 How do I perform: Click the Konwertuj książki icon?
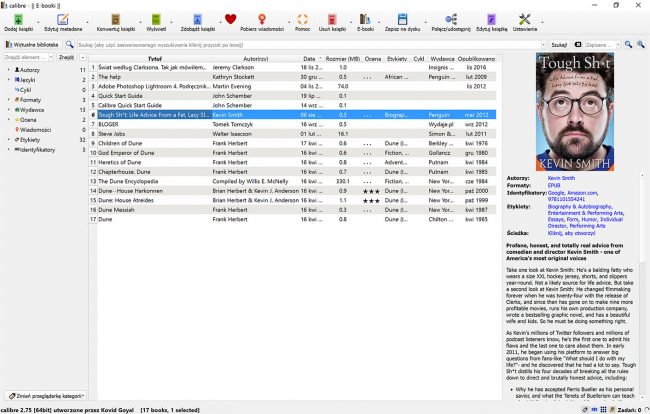(x=116, y=19)
